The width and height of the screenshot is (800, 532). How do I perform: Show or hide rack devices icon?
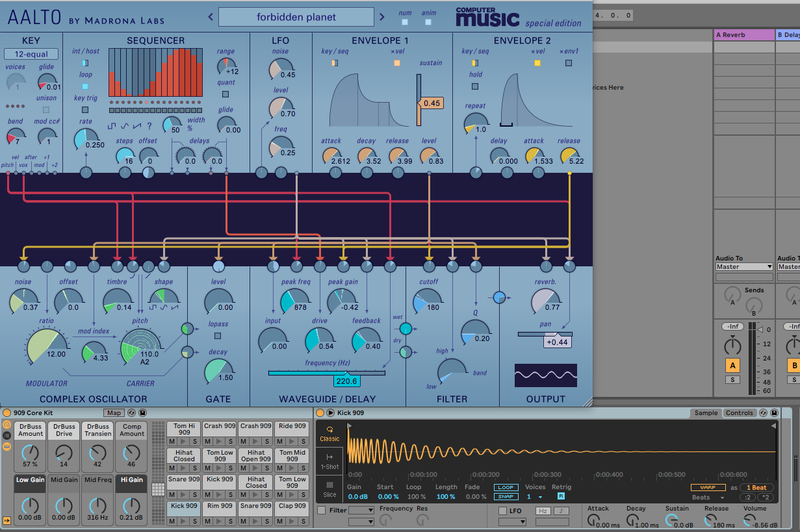7,446
